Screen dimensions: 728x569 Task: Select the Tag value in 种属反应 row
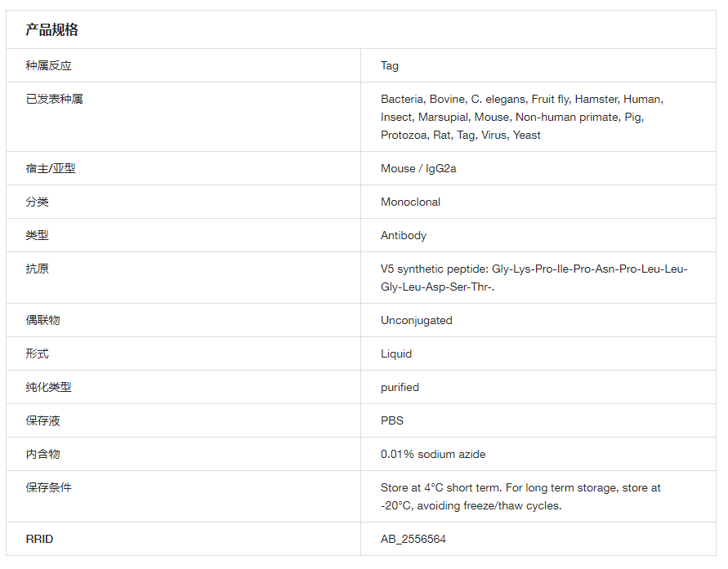pyautogui.click(x=390, y=65)
